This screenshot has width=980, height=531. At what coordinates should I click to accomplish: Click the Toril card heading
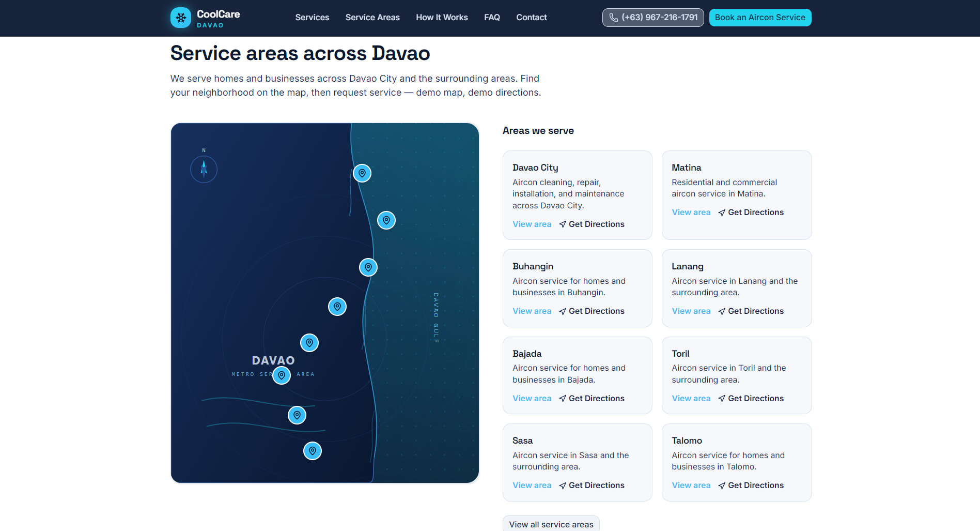tap(680, 354)
